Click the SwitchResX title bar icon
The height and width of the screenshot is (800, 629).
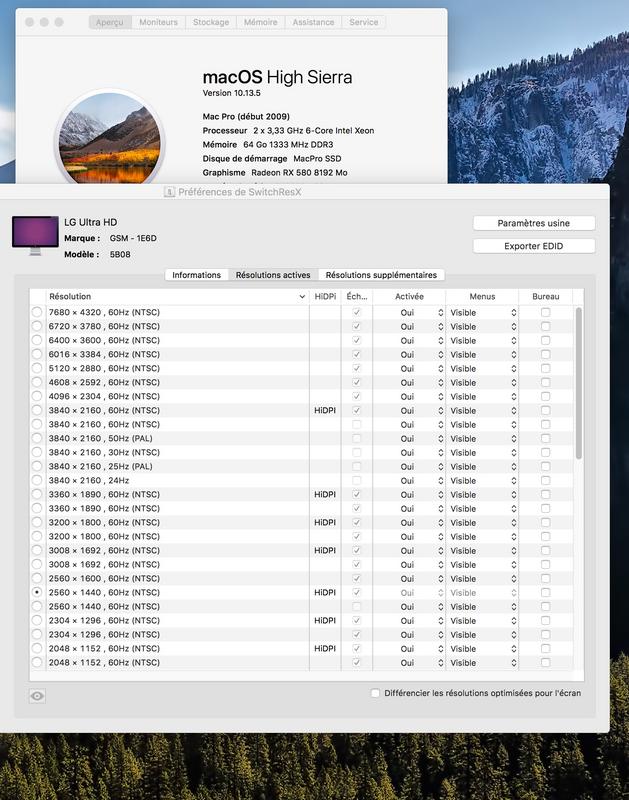pyautogui.click(x=169, y=192)
